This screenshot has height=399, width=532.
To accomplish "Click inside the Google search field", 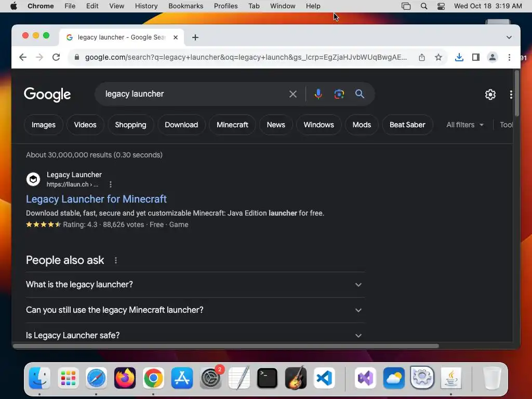I will 193,94.
